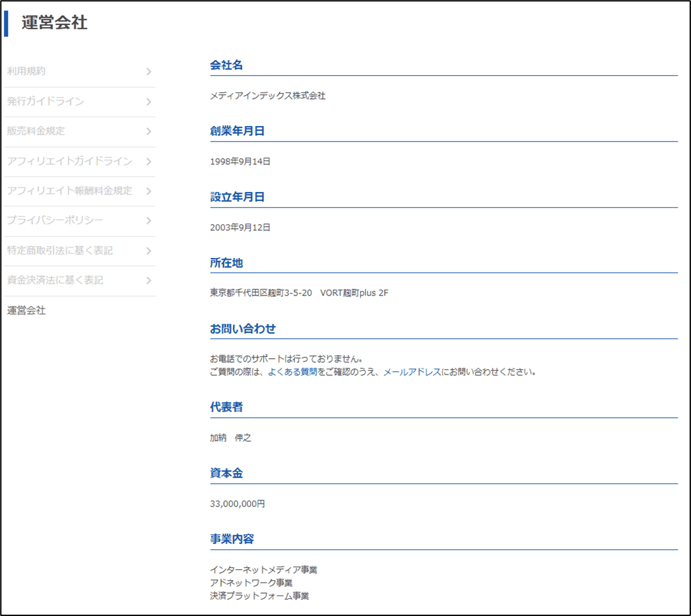
Task: Click the line お電話でのサポートは行っておりません。
Action: 286,359
